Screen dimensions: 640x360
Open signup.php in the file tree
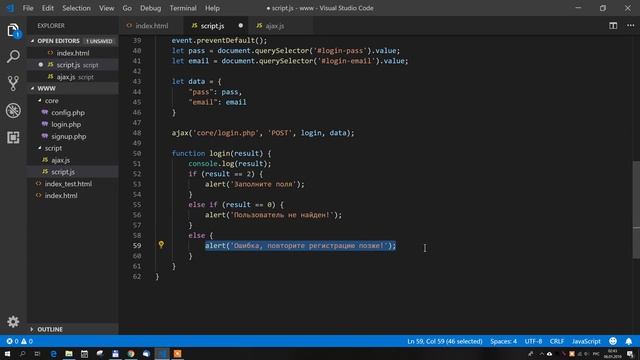pyautogui.click(x=73, y=136)
